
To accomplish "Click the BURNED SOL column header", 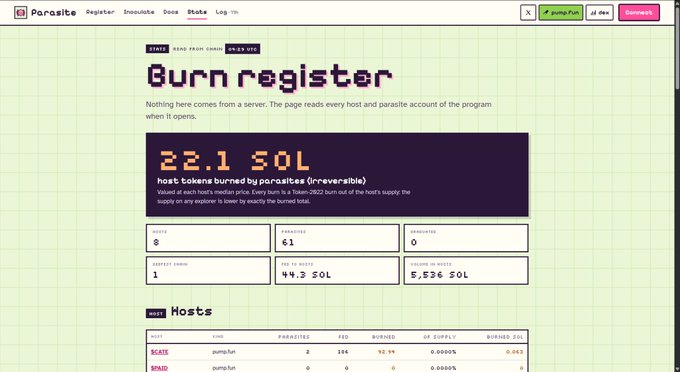I will tap(505, 337).
